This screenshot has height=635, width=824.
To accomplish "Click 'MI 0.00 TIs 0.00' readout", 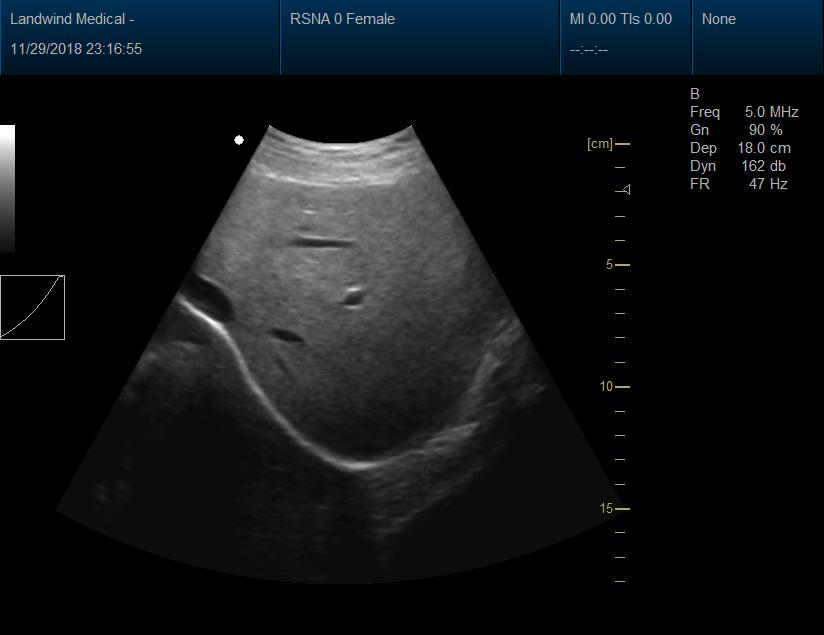I will click(x=621, y=19).
